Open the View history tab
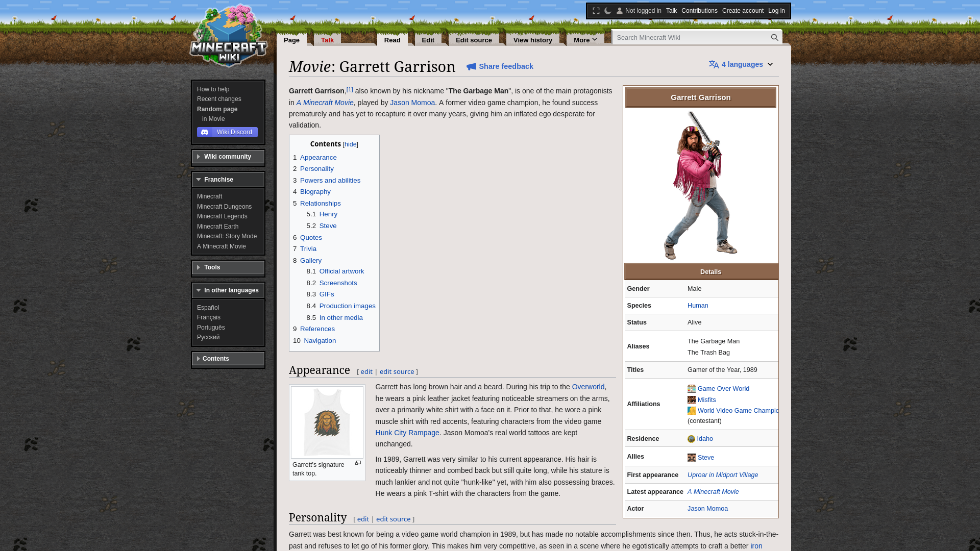The height and width of the screenshot is (551, 980). coord(532,40)
